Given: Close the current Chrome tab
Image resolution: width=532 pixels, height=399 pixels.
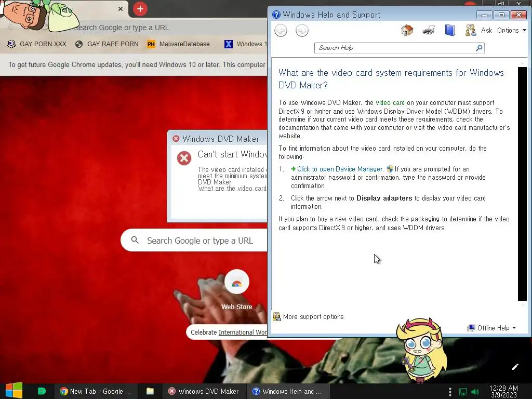Looking at the screenshot, I should (x=121, y=9).
